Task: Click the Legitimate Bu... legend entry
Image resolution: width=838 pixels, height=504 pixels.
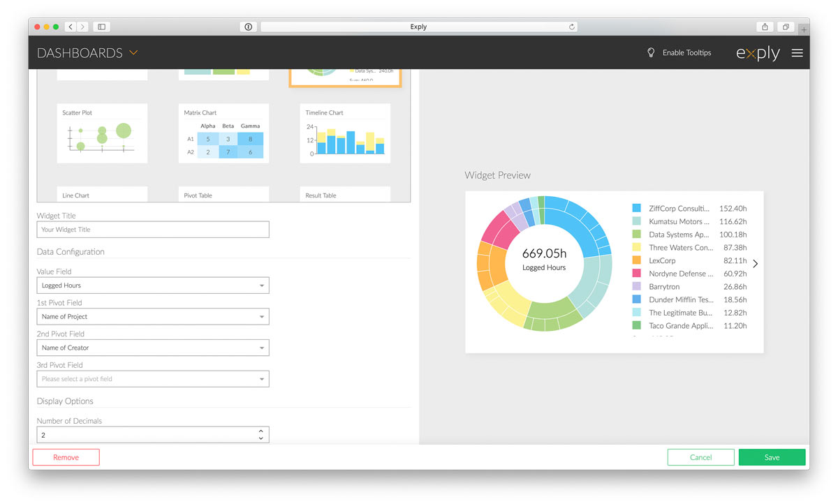Action: click(x=689, y=313)
